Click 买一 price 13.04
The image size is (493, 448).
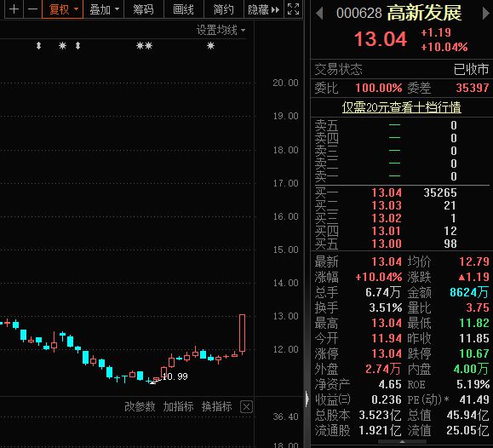[x=387, y=192]
